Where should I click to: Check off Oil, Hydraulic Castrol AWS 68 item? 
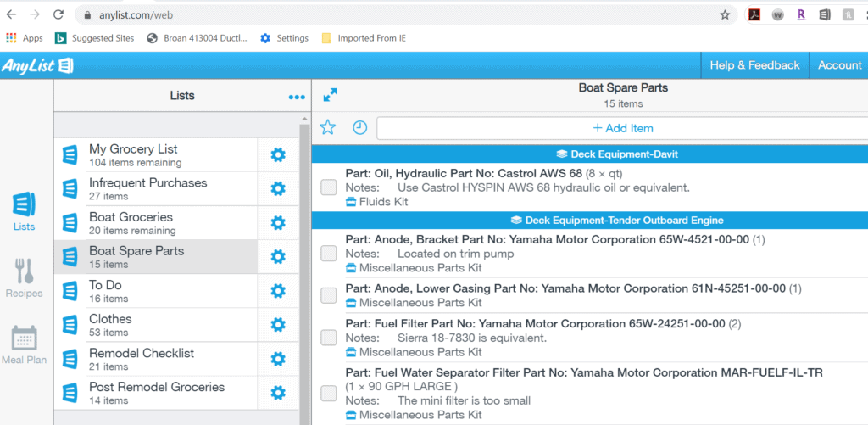(329, 187)
